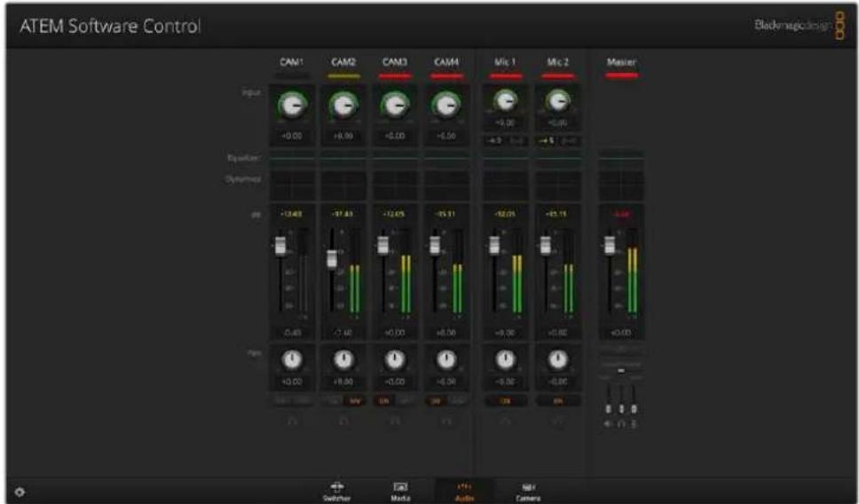859x504 pixels.
Task: Click the CAM3 pan knob
Action: click(x=395, y=360)
